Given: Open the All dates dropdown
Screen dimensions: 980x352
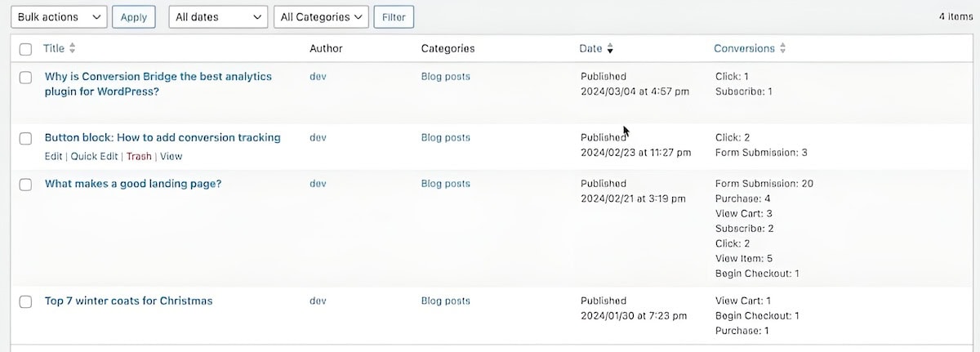Looking at the screenshot, I should [x=218, y=16].
